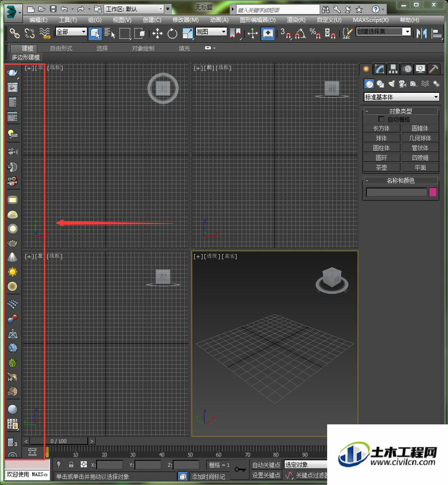Click the Bind to Space Warp icon
This screenshot has width=448, height=485.
(45, 33)
